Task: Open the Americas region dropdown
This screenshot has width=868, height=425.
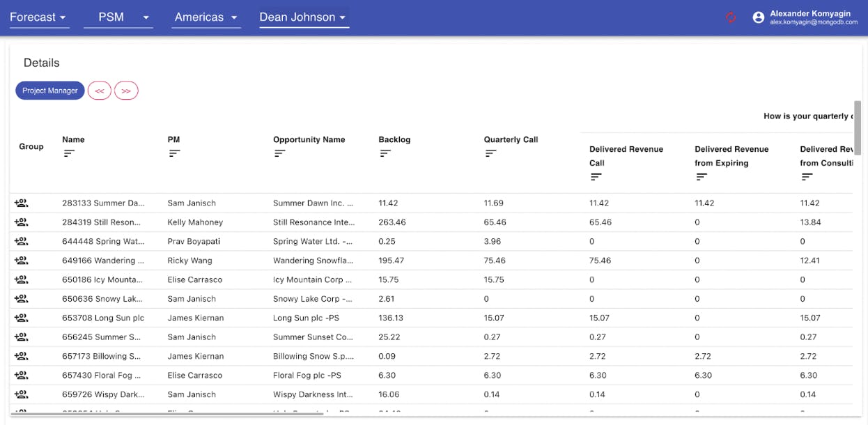Action: coord(206,17)
